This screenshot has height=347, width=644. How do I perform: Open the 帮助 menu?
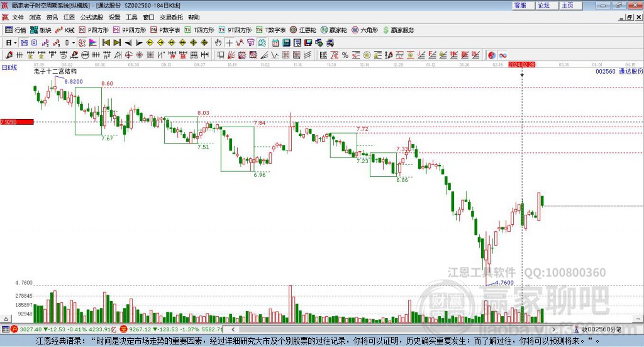194,17
